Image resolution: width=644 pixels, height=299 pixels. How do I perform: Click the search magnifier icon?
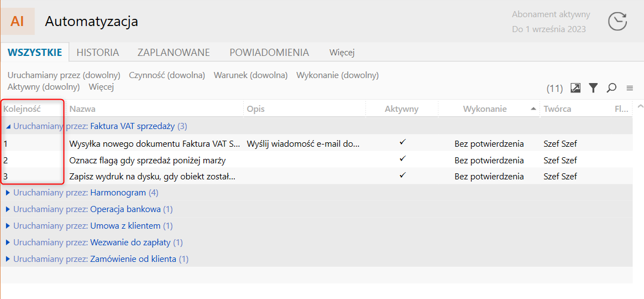611,87
